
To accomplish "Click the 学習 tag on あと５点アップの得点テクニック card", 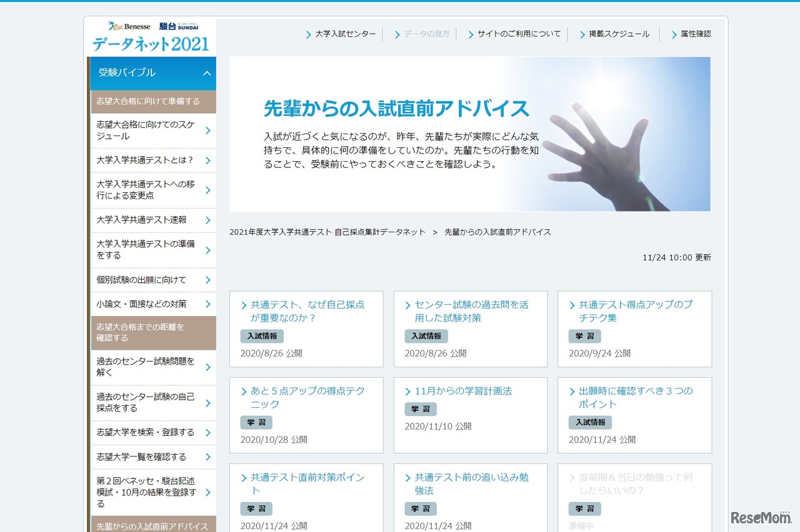I will coord(256,422).
